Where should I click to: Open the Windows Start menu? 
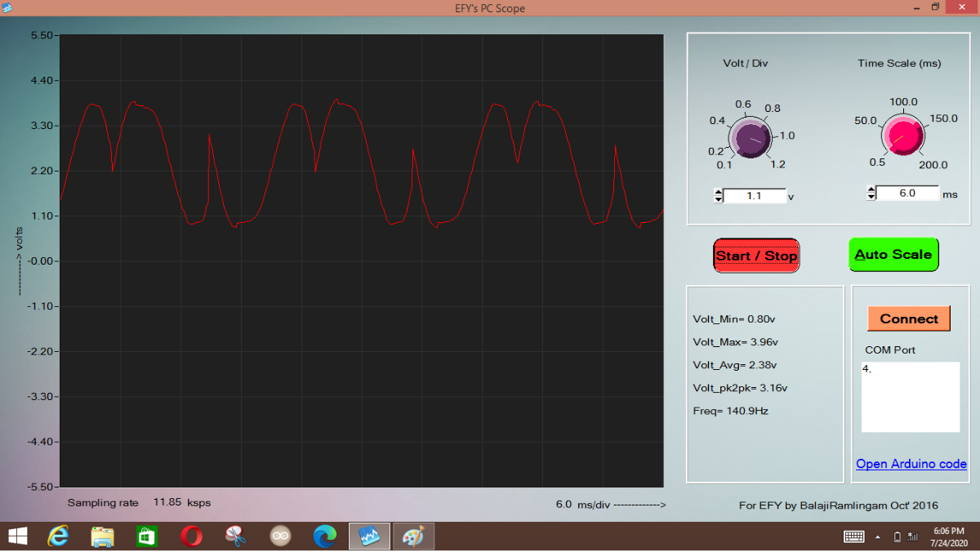pos(17,536)
